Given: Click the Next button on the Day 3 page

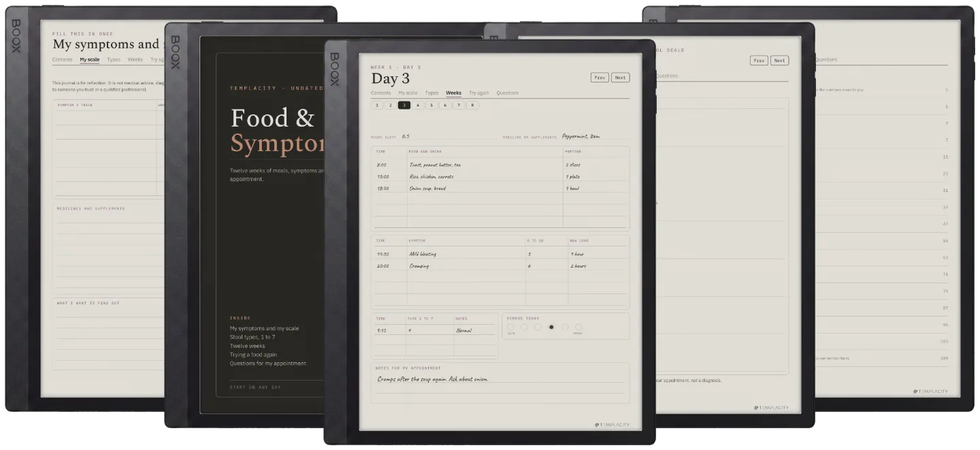Looking at the screenshot, I should tap(620, 78).
